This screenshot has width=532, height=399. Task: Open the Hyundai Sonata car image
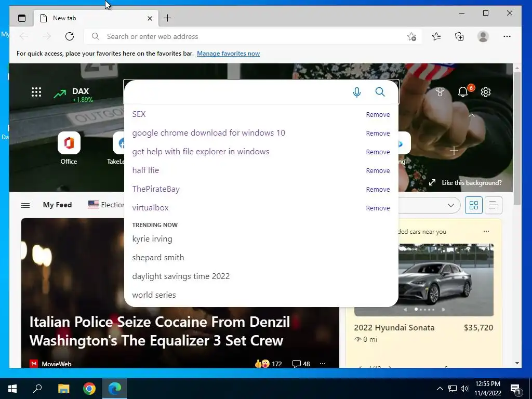point(424,280)
